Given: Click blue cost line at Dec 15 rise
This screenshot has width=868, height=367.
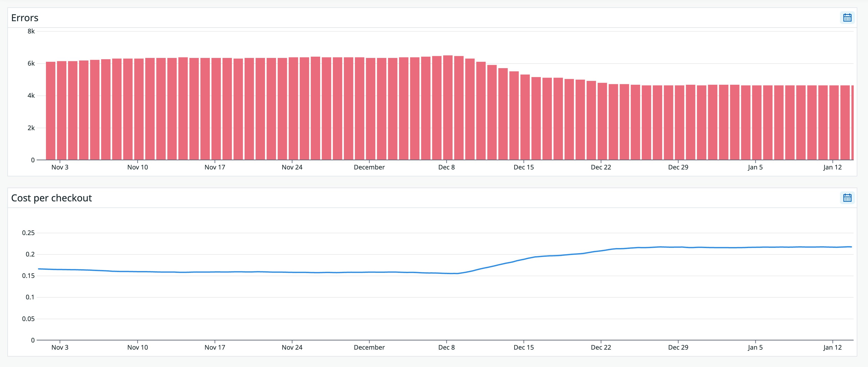Looking at the screenshot, I should point(524,259).
